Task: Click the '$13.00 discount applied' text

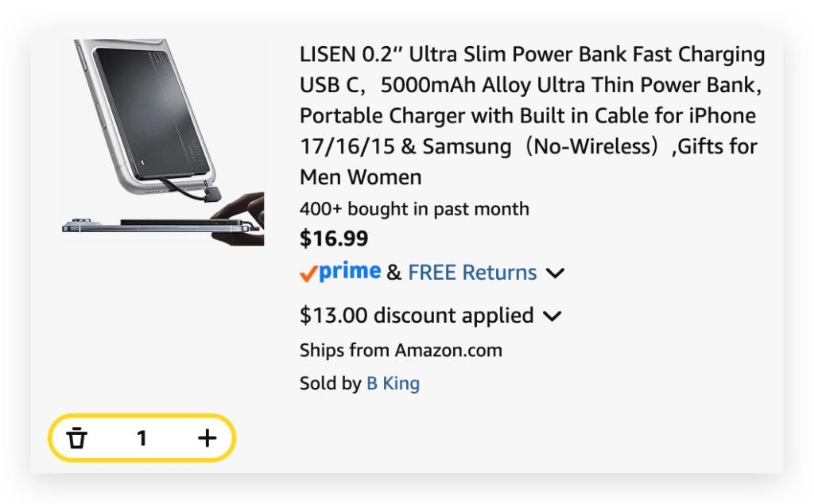Action: pos(416,316)
